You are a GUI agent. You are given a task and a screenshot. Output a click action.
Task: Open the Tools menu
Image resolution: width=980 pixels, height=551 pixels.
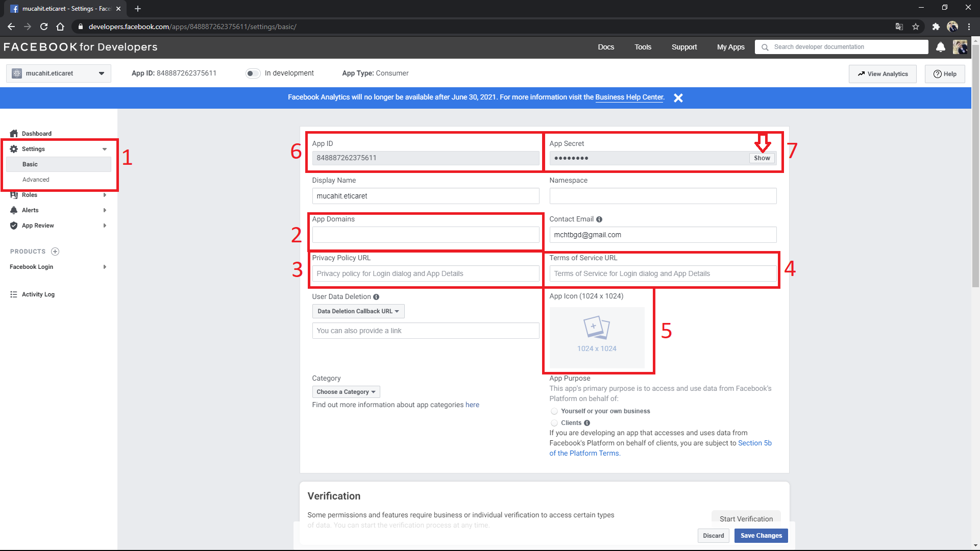click(643, 47)
